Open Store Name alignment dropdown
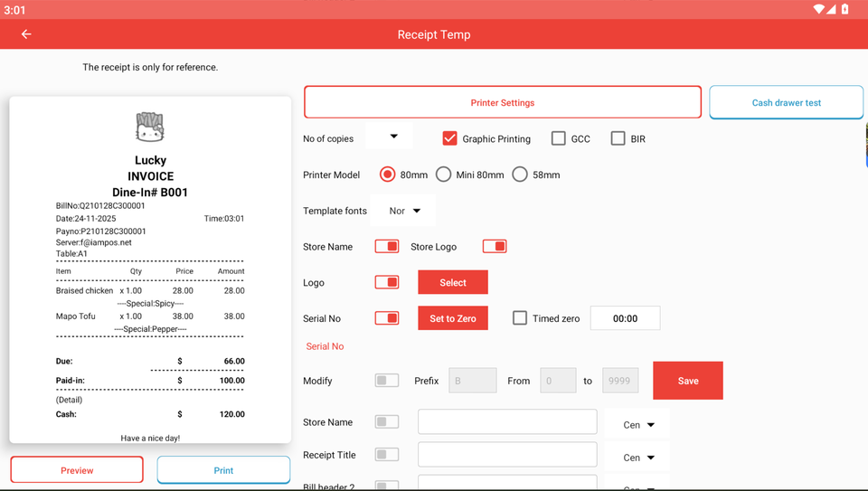The height and width of the screenshot is (491, 868). (x=638, y=424)
